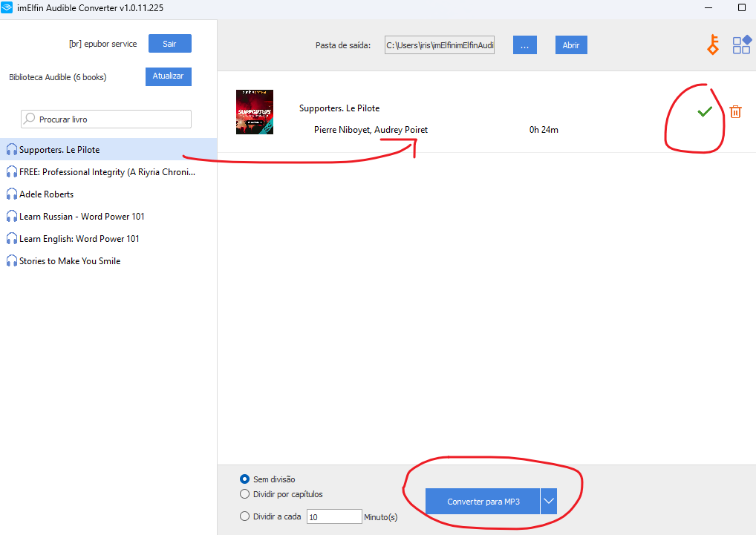Delete Supporters. Le Pilote via trash icon
The height and width of the screenshot is (535, 756).
point(735,112)
